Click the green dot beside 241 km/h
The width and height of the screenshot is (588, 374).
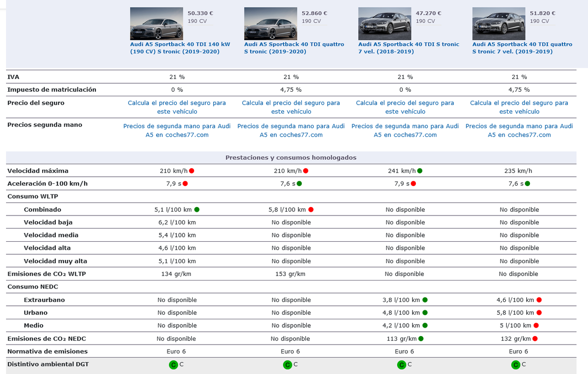[x=420, y=171]
